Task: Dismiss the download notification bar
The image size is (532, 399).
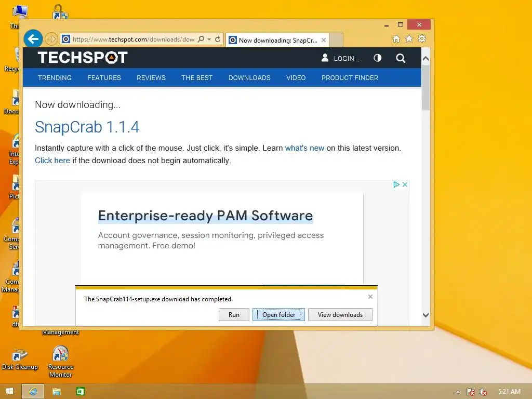Action: (370, 297)
